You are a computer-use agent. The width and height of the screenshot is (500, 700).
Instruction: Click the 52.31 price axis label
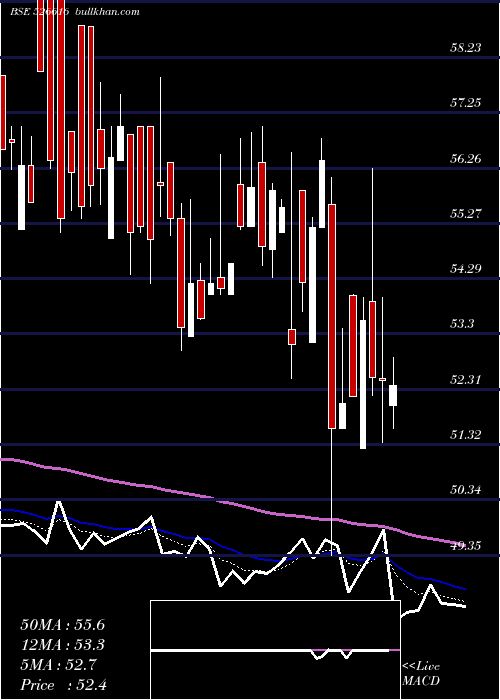[x=466, y=380]
